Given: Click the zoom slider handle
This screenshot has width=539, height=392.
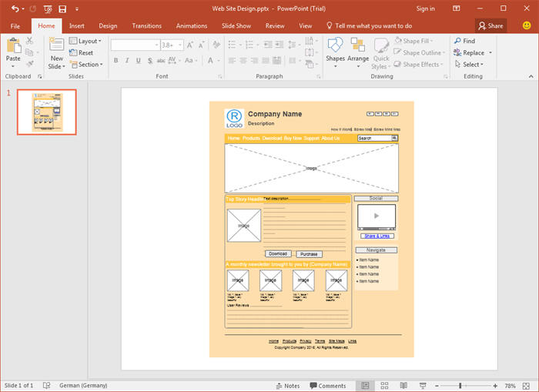Looking at the screenshot, I should tap(460, 385).
